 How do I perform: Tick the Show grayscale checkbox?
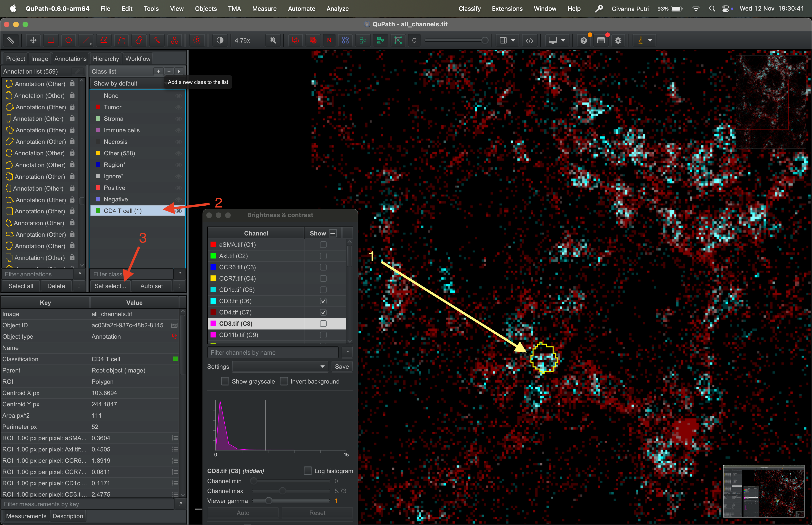(x=225, y=381)
